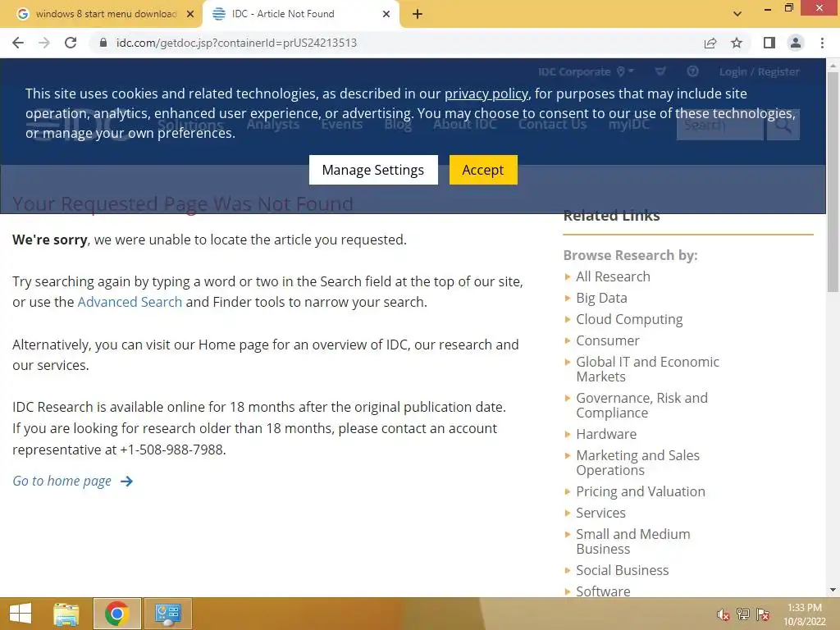Open Pricing and Valuation link
This screenshot has height=630, width=840.
click(641, 492)
